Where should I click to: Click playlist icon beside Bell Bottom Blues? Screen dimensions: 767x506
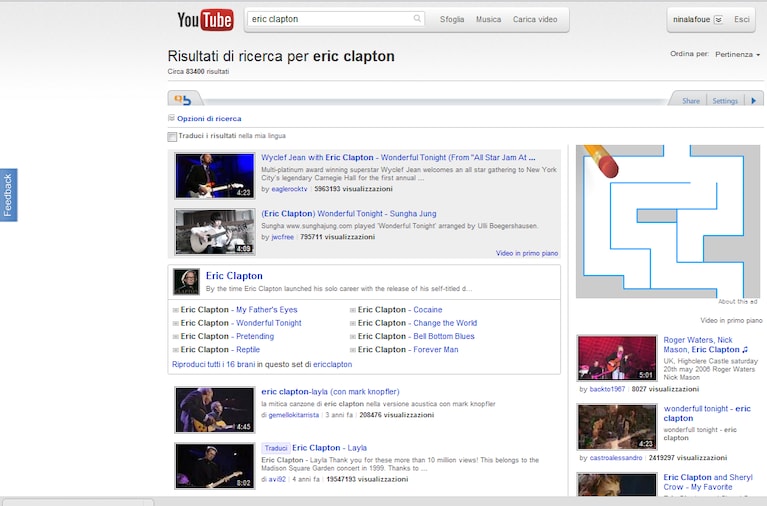pyautogui.click(x=353, y=336)
